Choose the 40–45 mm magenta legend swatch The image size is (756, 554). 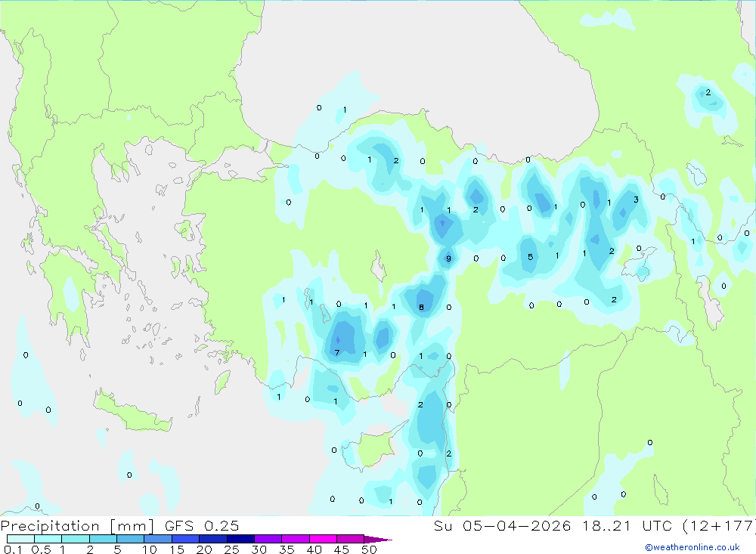[323, 539]
